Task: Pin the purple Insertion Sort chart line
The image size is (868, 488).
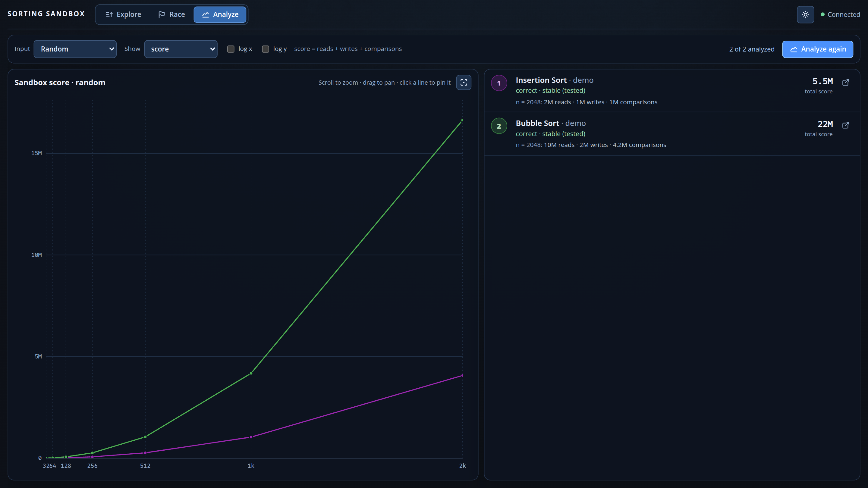Action: coord(357,406)
